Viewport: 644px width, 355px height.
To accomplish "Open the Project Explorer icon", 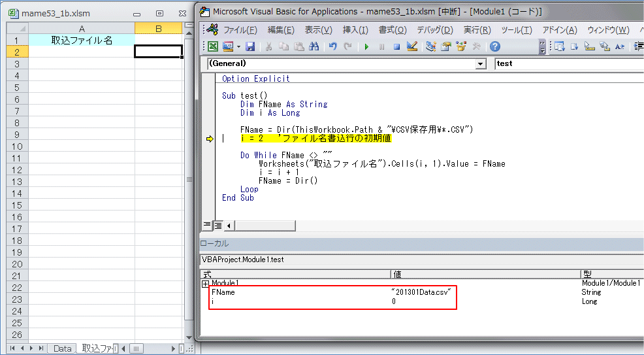I will pyautogui.click(x=431, y=46).
